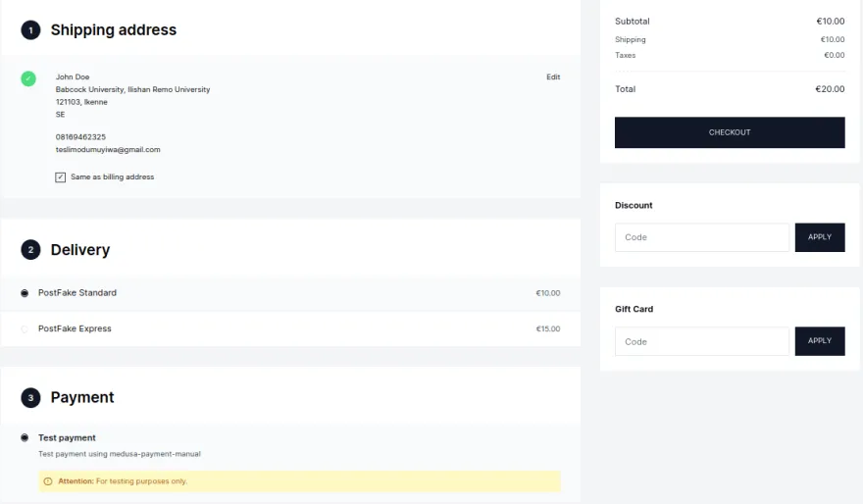Toggle Same as billing address checkbox

tap(61, 177)
